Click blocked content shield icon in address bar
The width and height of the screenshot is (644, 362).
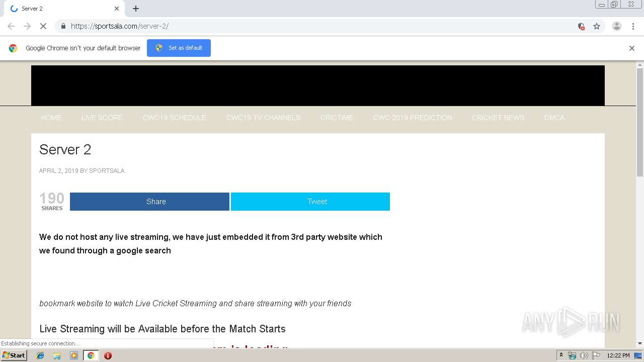(x=581, y=26)
